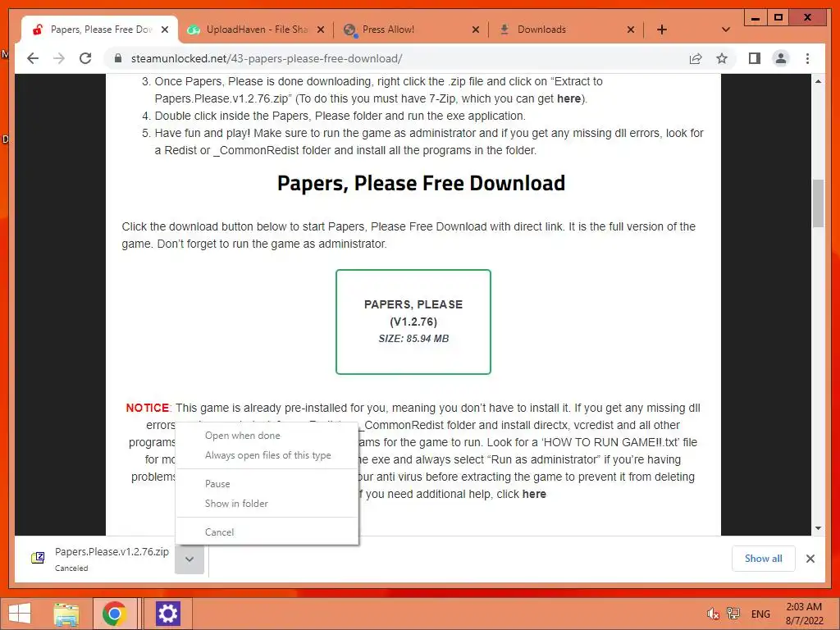Click Show all downloads
Screen dimensions: 840x630
[763, 558]
